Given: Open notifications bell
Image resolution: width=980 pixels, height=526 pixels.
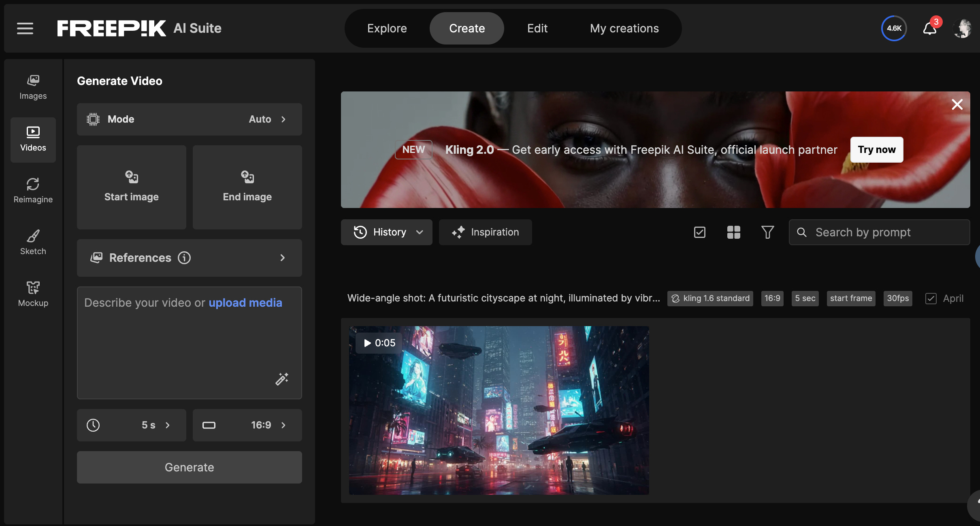Looking at the screenshot, I should click(929, 29).
